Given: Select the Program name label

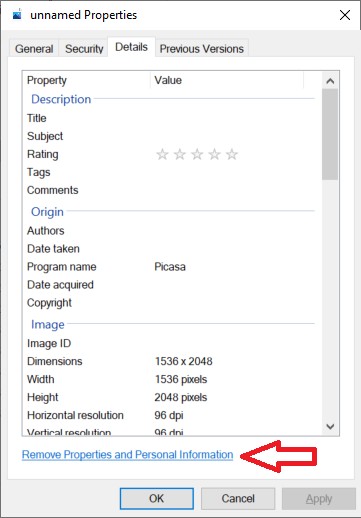Looking at the screenshot, I should point(62,267).
